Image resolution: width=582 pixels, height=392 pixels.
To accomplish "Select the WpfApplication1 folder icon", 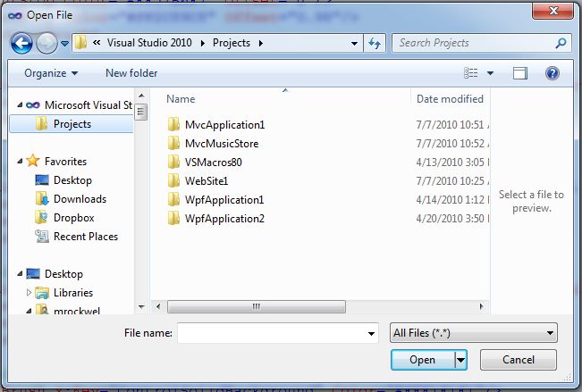I will [173, 200].
